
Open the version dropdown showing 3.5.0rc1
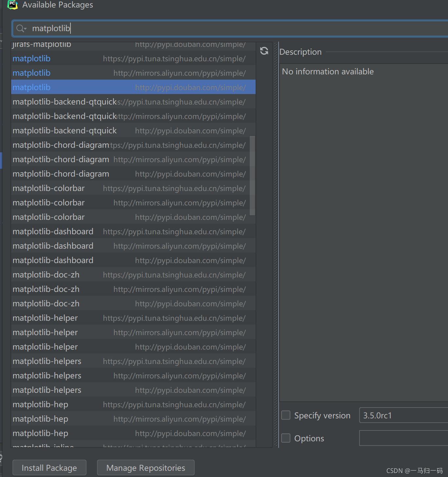tap(404, 415)
